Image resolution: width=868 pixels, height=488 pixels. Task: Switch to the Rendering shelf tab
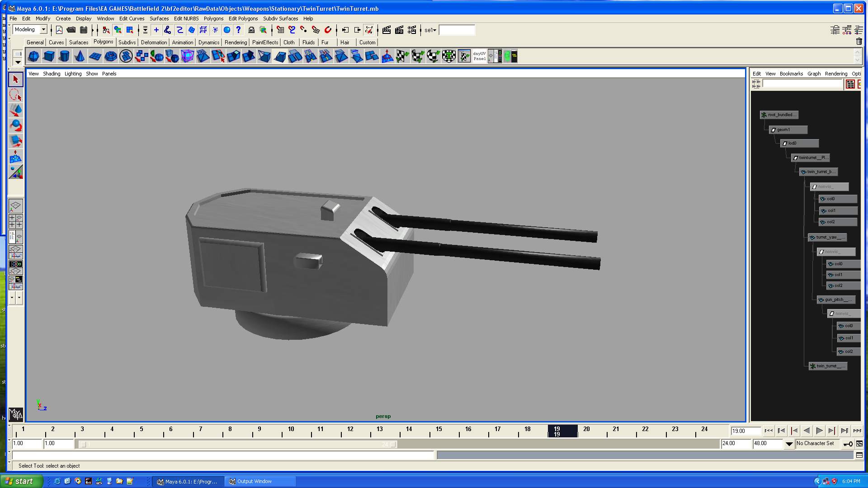click(236, 42)
